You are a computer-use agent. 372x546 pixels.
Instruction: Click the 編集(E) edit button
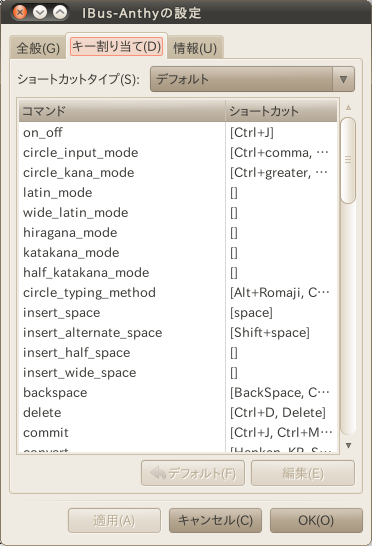point(303,473)
